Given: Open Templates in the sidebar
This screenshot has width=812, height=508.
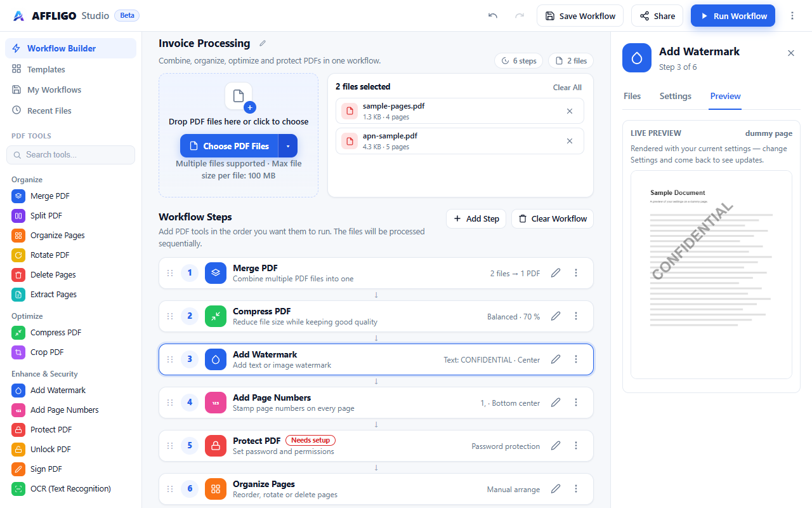Looking at the screenshot, I should coord(70,69).
